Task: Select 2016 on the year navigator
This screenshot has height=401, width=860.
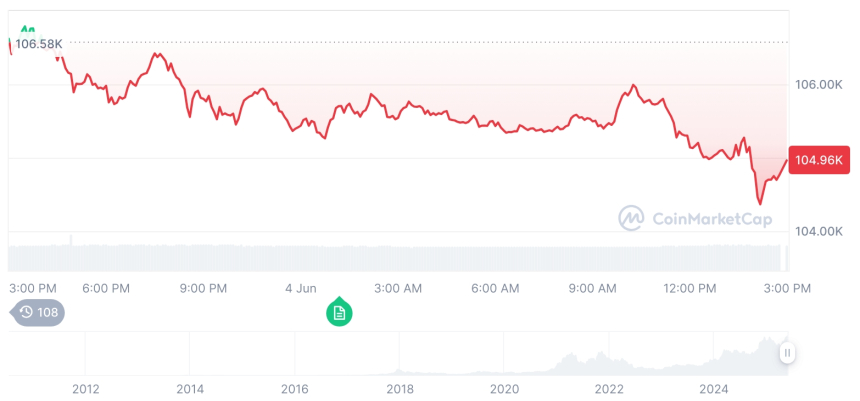Action: [295, 389]
